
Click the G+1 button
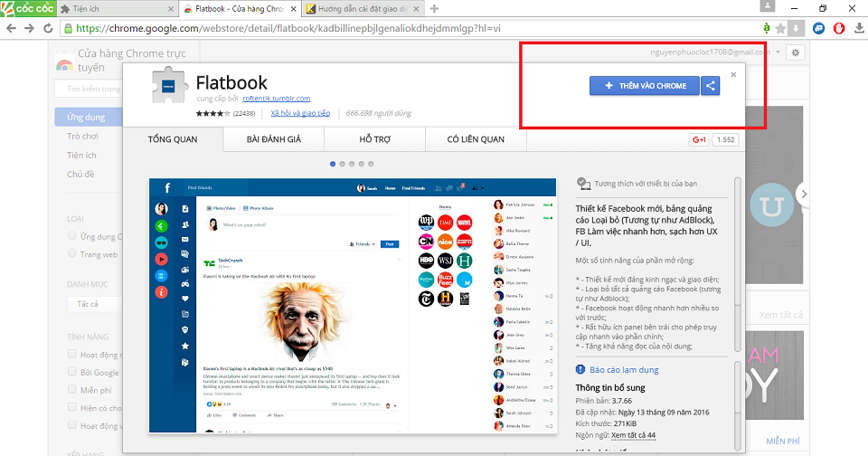(x=699, y=139)
